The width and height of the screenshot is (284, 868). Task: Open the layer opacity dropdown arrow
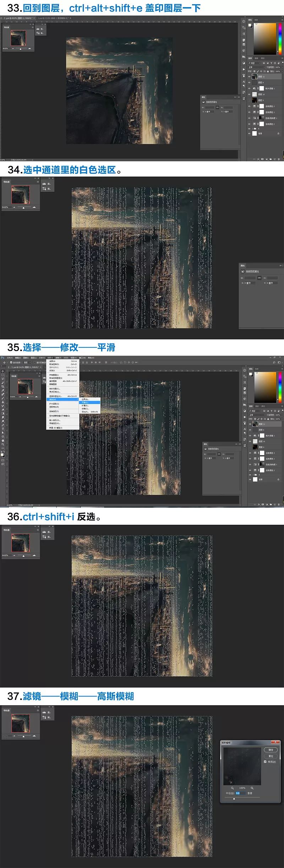coord(282,415)
